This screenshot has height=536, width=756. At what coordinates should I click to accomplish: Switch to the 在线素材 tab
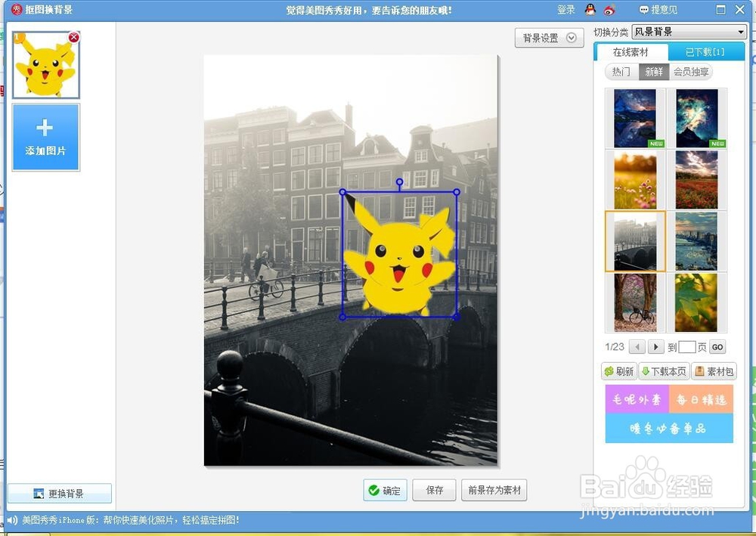click(631, 52)
